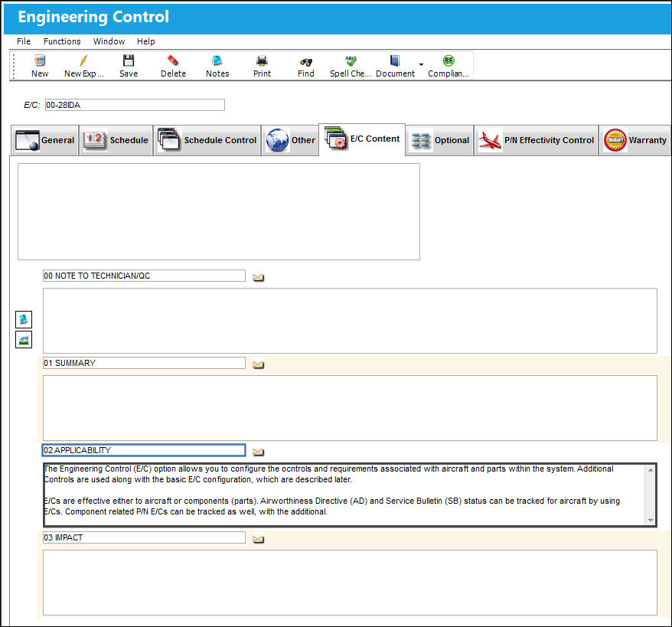Image resolution: width=672 pixels, height=627 pixels.
Task: Expand the Document dropdown arrow
Action: click(x=421, y=64)
